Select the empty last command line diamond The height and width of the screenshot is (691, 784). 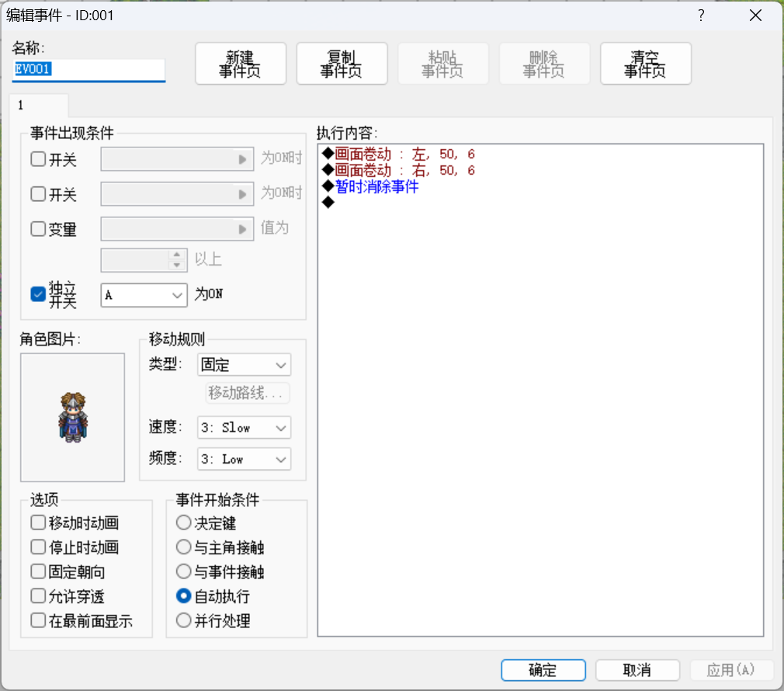pyautogui.click(x=328, y=203)
